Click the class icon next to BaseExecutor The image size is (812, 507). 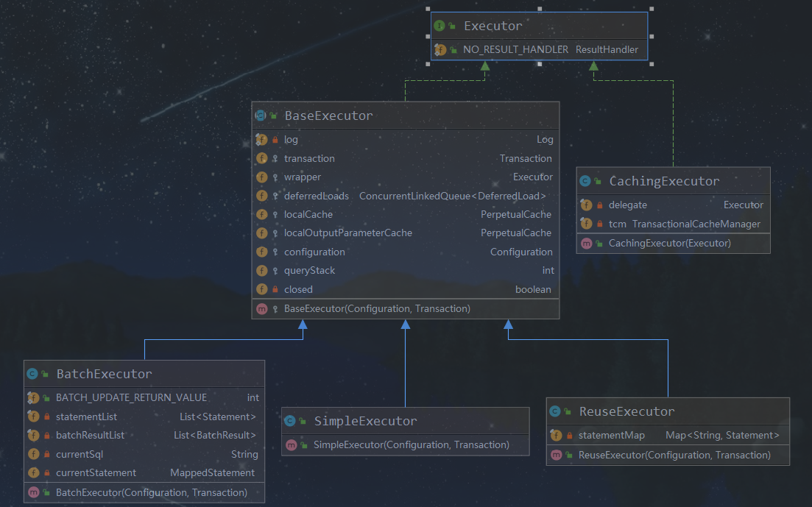(x=260, y=116)
